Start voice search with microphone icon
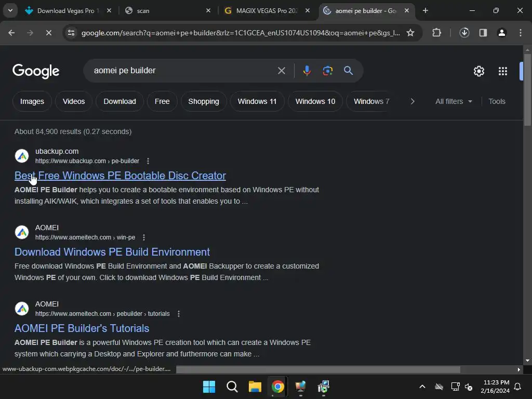Viewport: 532px width, 399px height. [x=307, y=71]
